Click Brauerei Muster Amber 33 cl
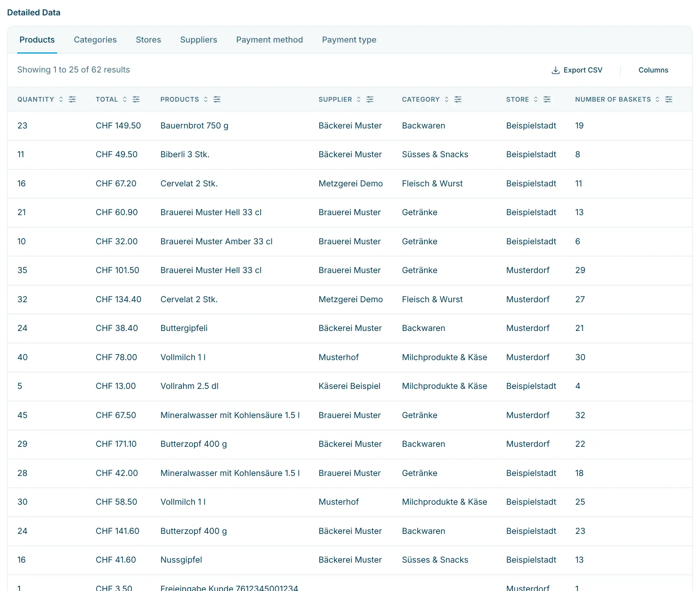The height and width of the screenshot is (591, 700). pos(217,242)
